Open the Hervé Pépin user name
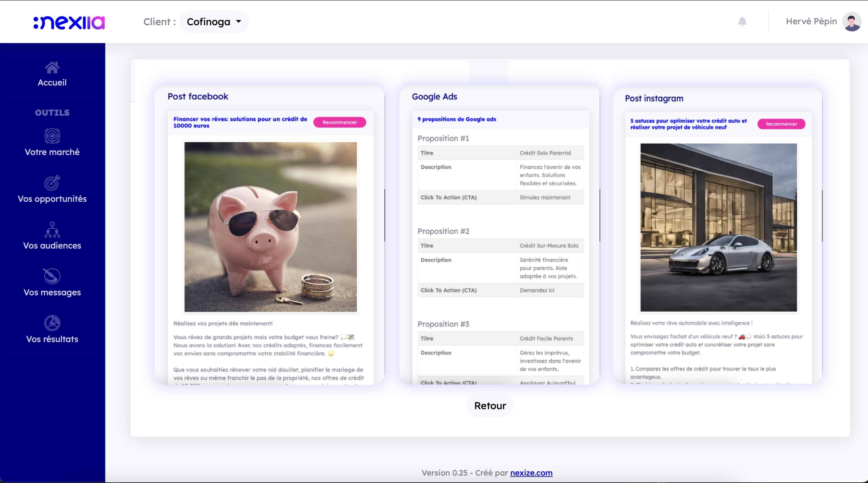 [x=811, y=21]
